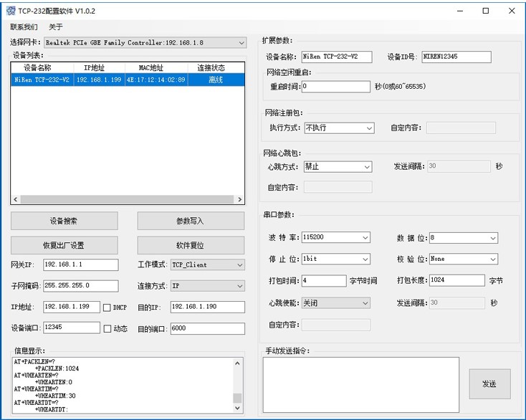Viewport: 526px width, 420px height.
Task: Expand the 选择网卡 network adapter dropdown
Action: pyautogui.click(x=145, y=42)
